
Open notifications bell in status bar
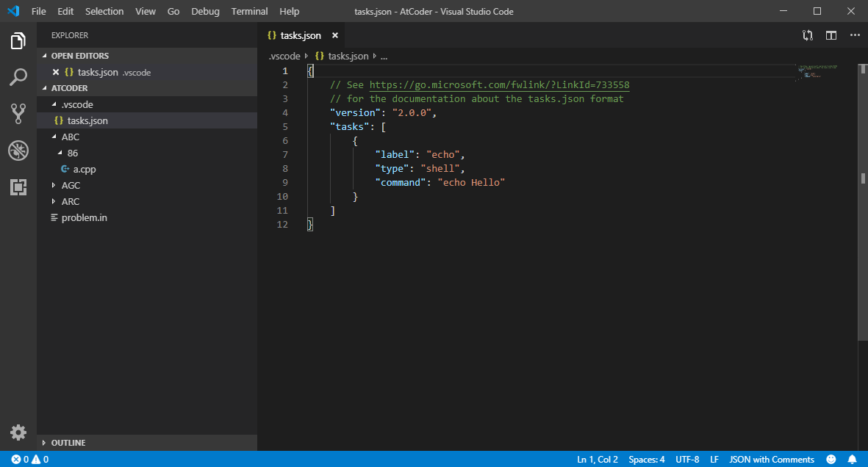coord(853,460)
